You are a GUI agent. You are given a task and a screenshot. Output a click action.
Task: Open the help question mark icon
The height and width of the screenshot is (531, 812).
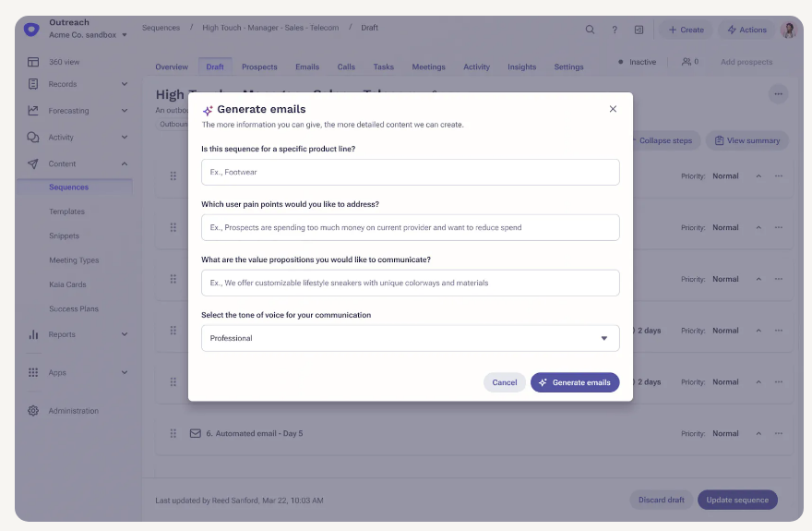[x=615, y=30]
